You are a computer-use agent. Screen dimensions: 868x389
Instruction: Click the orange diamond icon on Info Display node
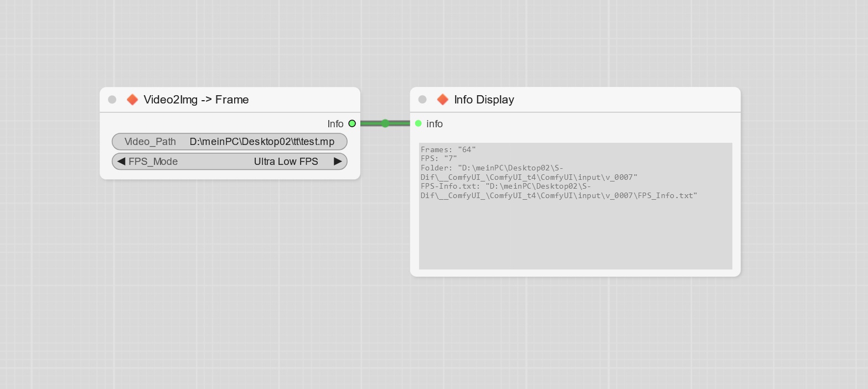(442, 100)
